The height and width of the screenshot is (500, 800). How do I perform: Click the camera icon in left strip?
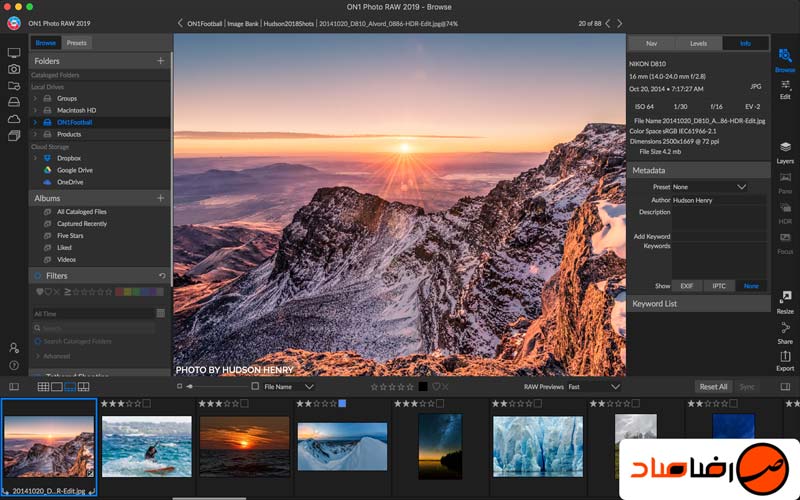[x=14, y=69]
